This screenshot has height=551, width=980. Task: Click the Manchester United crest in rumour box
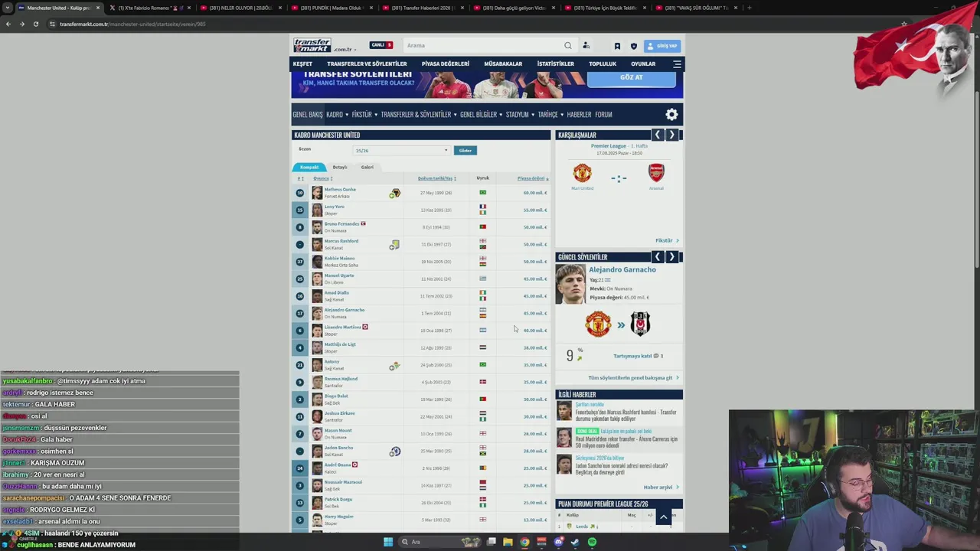598,324
